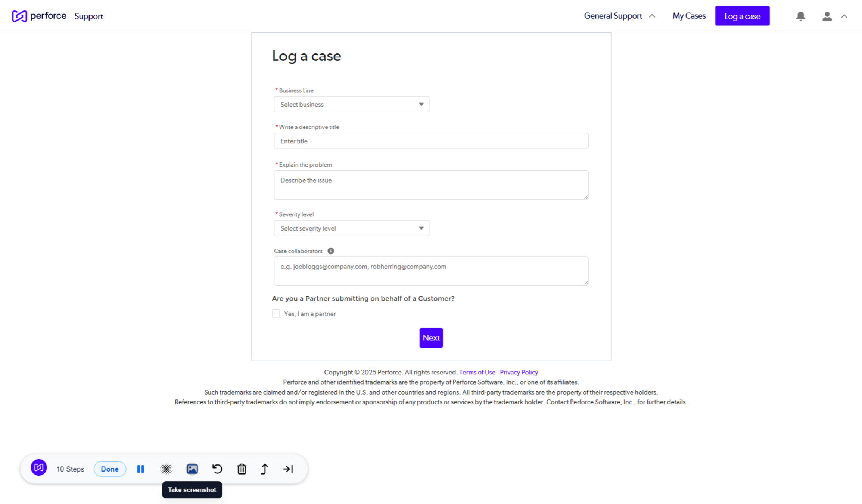Delete recording with the trash icon
Screen dimensions: 862x504
[242, 469]
